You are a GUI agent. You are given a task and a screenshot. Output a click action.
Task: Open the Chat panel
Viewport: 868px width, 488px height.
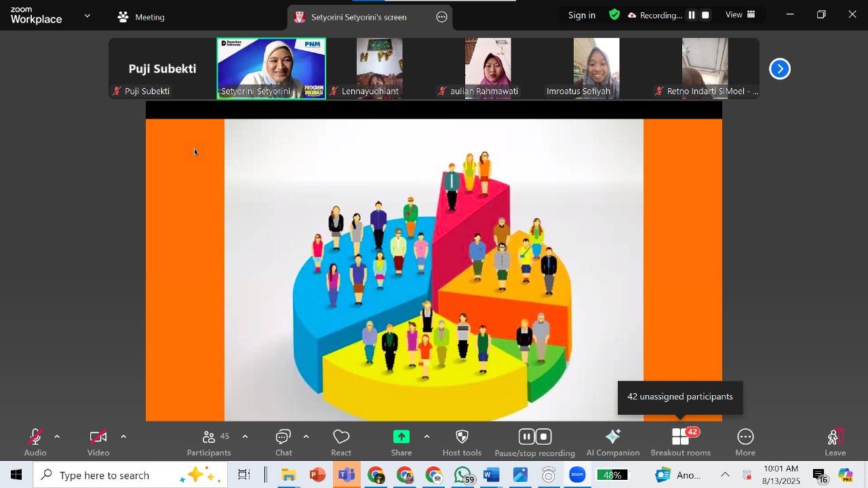pos(283,442)
